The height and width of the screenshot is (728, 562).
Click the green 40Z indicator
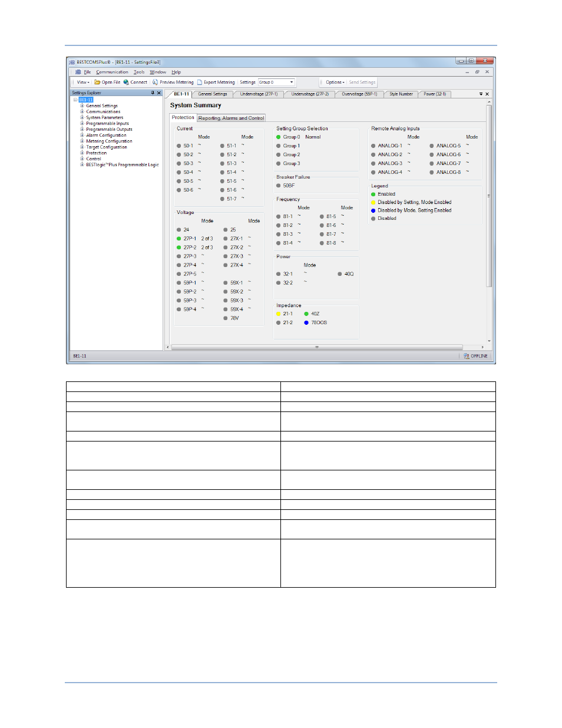pyautogui.click(x=306, y=314)
